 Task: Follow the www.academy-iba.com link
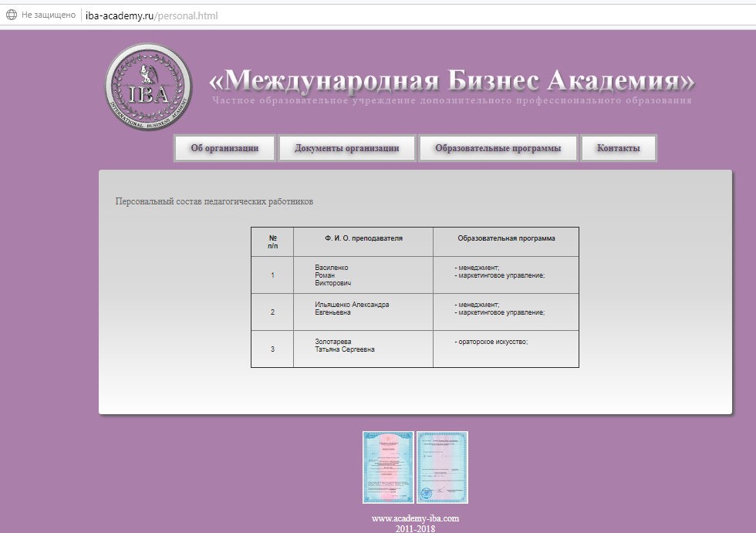[x=415, y=518]
